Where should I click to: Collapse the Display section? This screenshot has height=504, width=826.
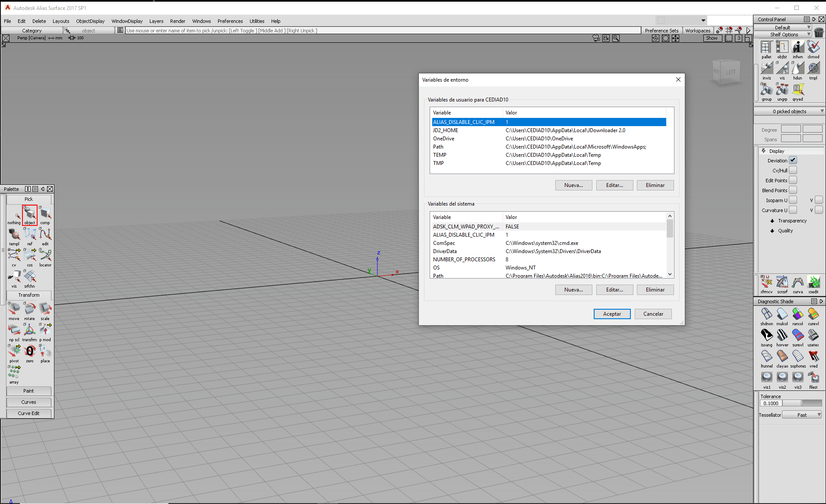[763, 151]
